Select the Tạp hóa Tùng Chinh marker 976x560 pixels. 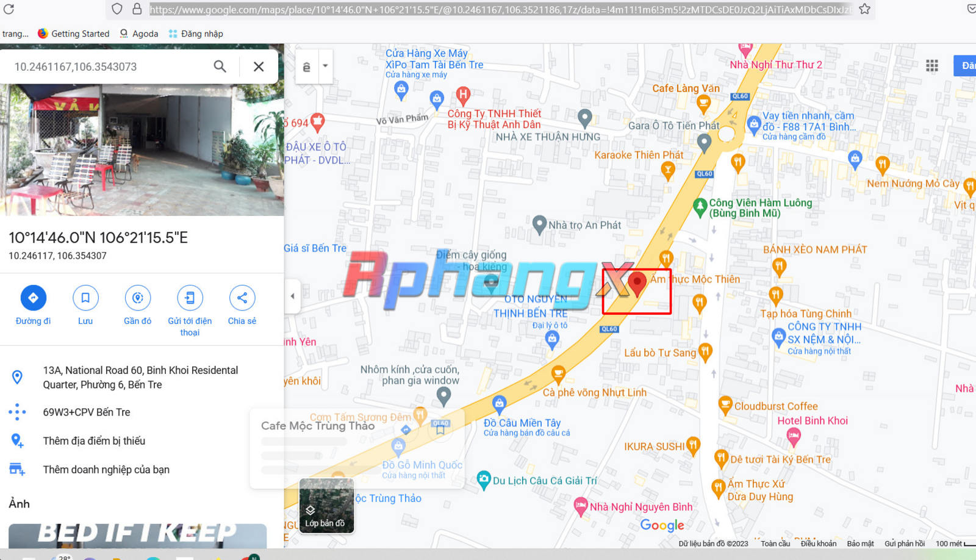coord(775,296)
